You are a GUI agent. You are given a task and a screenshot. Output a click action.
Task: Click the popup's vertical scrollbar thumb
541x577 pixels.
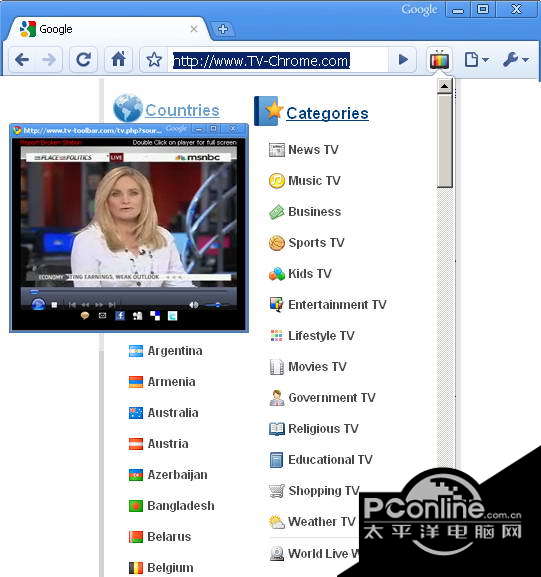(x=445, y=141)
